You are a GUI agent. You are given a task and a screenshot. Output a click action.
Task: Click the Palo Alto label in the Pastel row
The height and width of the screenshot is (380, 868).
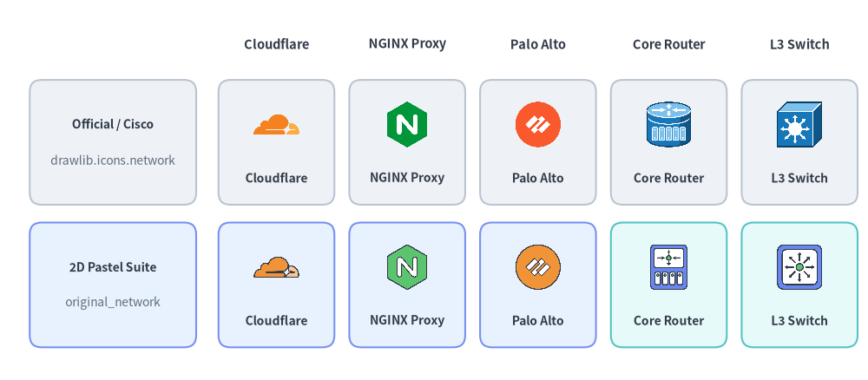click(537, 321)
